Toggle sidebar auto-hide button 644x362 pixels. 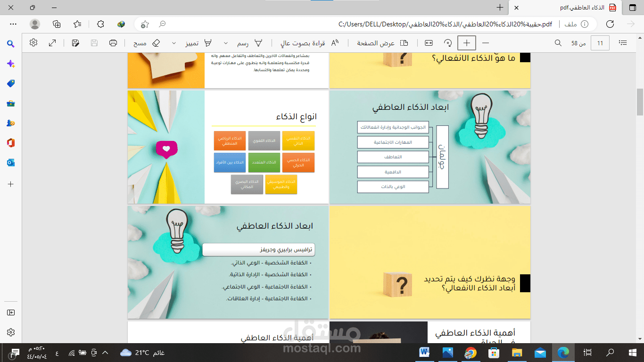pyautogui.click(x=11, y=313)
